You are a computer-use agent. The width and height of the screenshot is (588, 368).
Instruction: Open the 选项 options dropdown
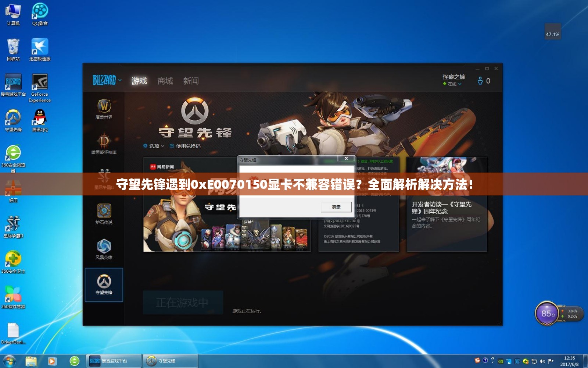[x=154, y=146]
